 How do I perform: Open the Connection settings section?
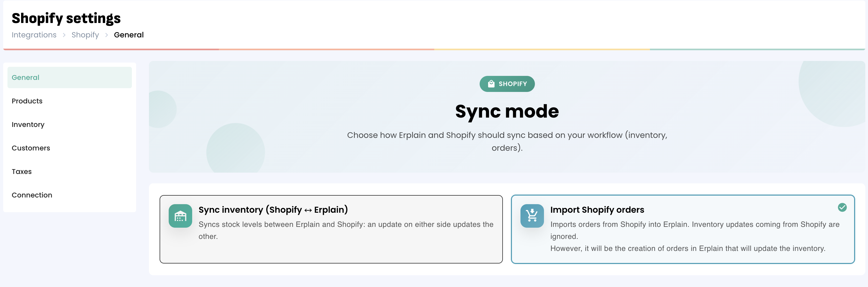tap(32, 195)
